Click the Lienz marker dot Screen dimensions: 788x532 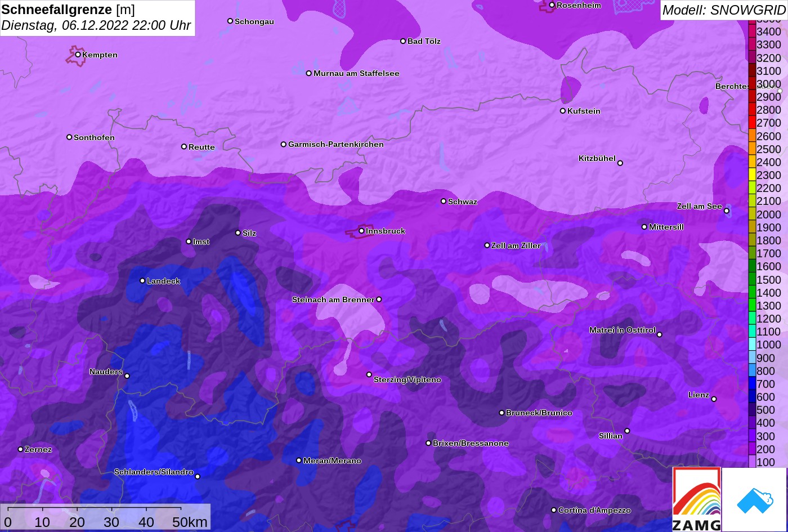point(714,399)
